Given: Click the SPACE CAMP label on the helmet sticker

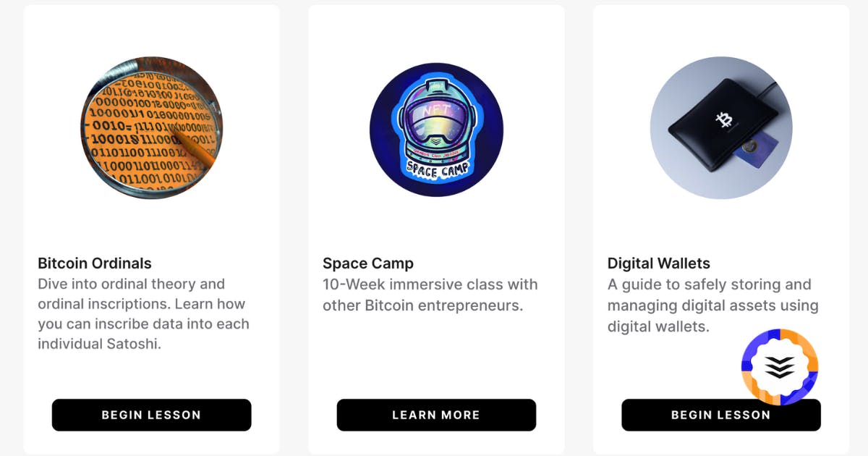Looking at the screenshot, I should coord(437,169).
